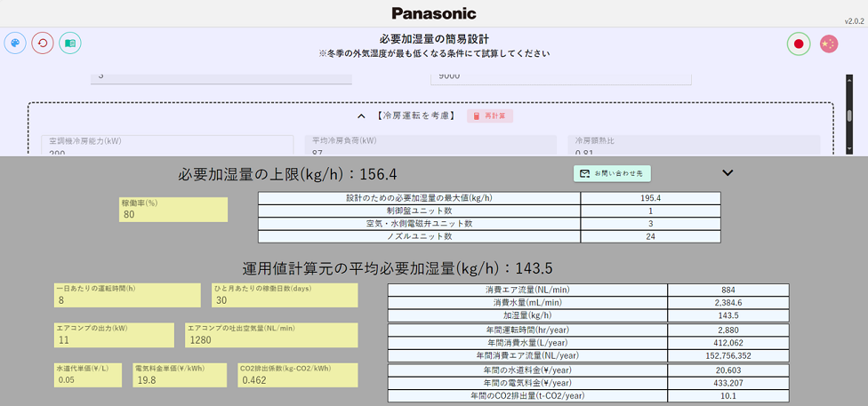Click the 再計算 recalculate button
Viewport: 868px width, 406px height.
coord(490,116)
